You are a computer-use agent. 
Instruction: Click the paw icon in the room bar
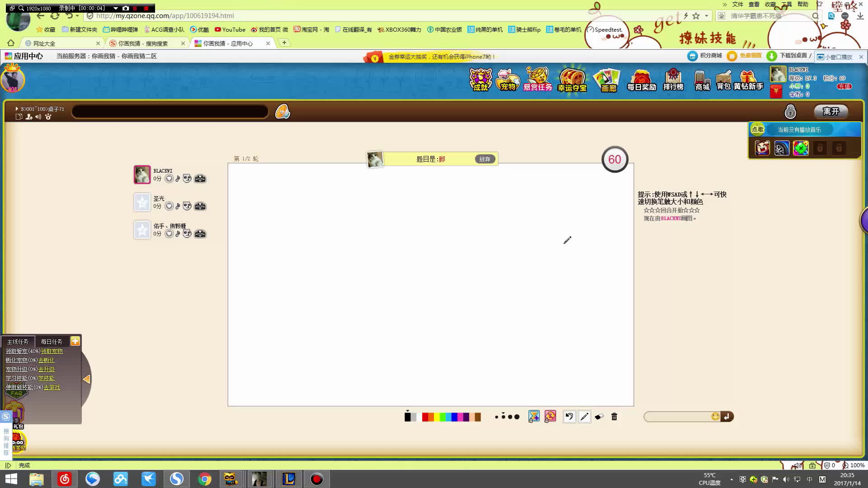click(x=48, y=117)
